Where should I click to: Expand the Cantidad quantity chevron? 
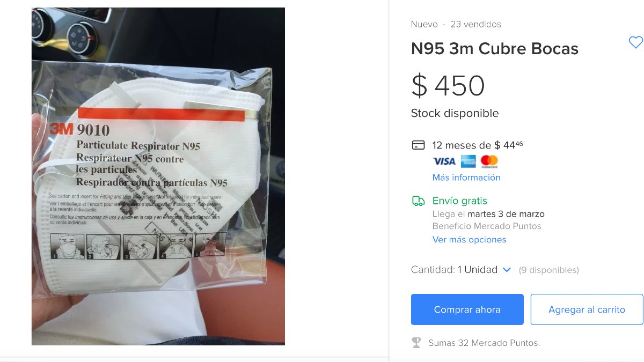point(507,270)
